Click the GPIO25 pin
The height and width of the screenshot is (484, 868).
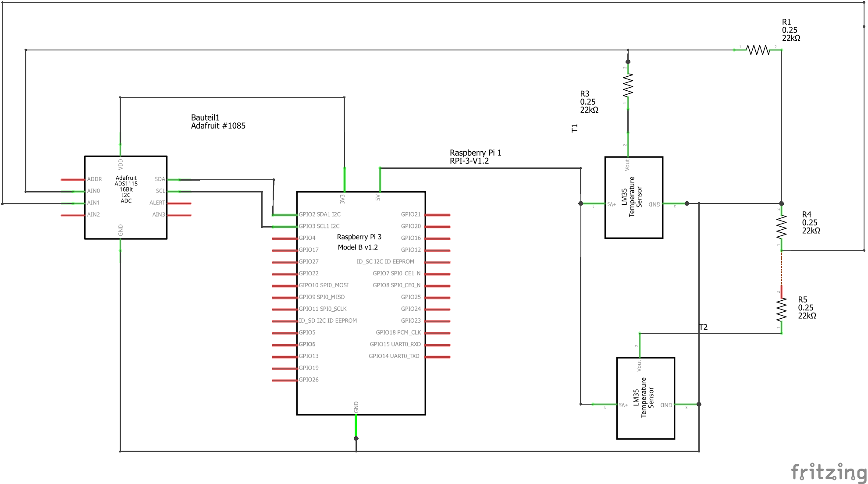[438, 297]
